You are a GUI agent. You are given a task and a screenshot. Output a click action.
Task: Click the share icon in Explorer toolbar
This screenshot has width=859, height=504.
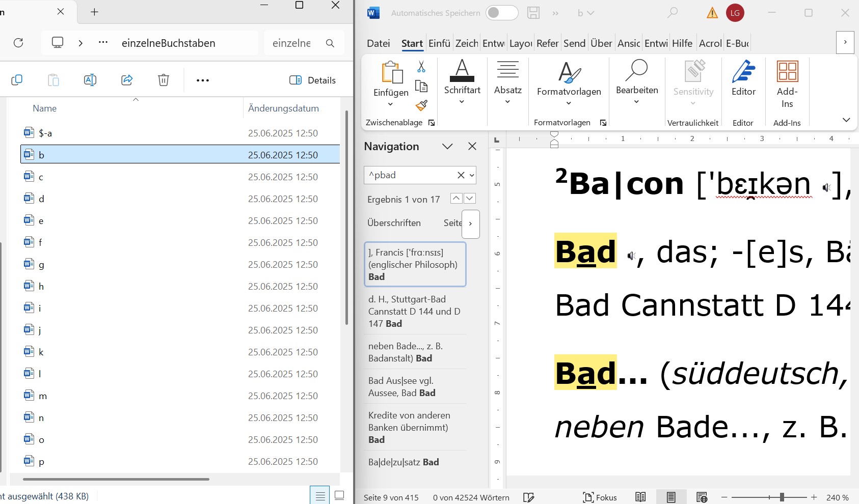tap(127, 80)
